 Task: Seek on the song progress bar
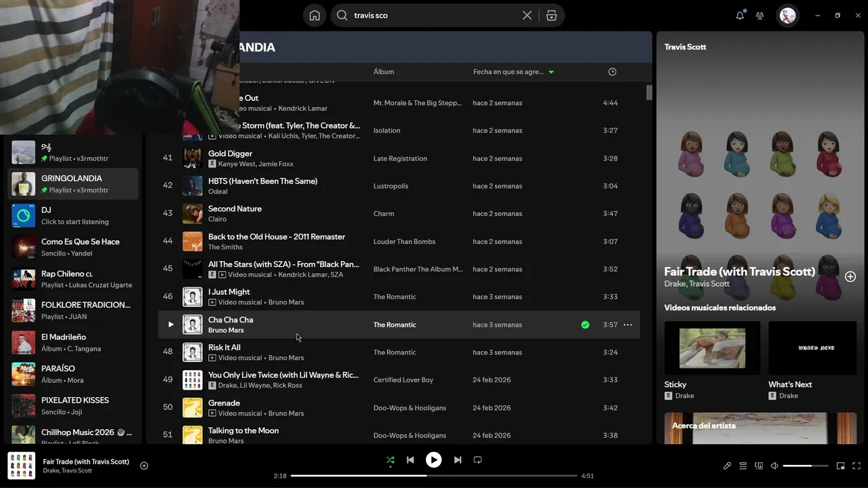click(434, 476)
